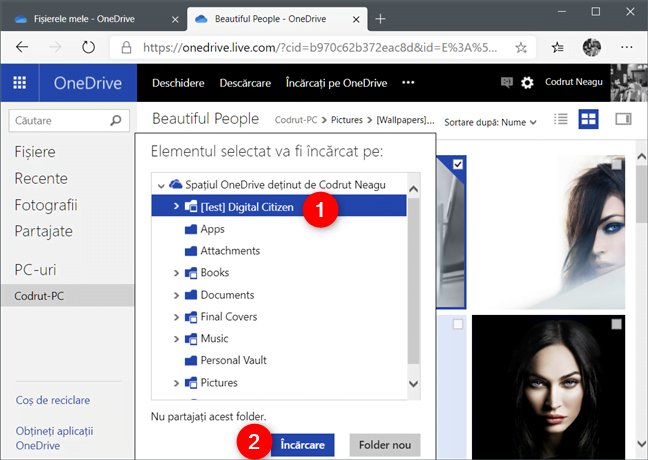Click the Apps folder icon
This screenshot has height=460, width=648.
point(191,229)
